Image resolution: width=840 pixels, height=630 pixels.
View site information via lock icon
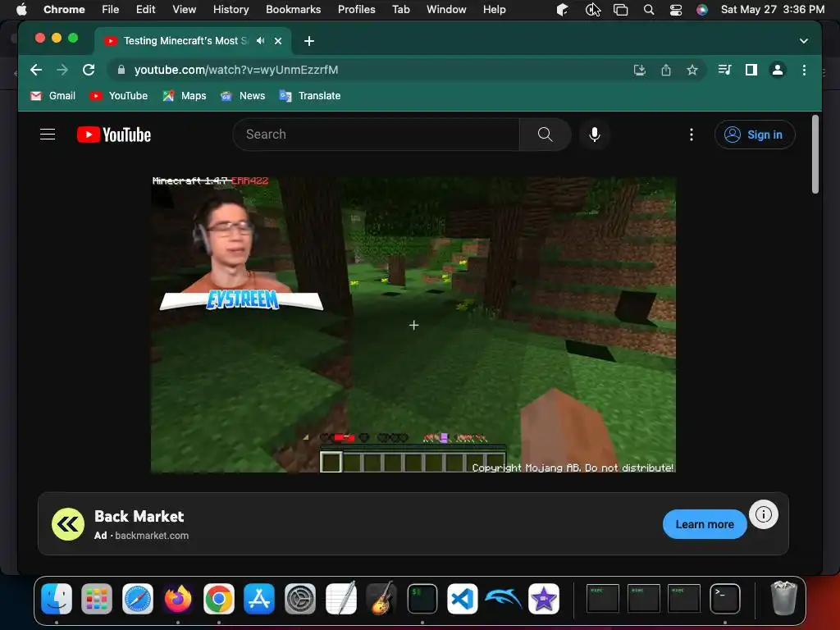point(121,70)
